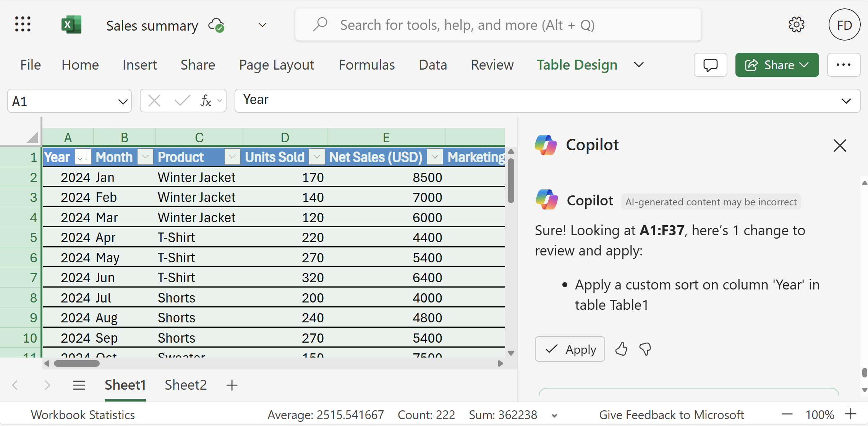
Task: Open the ribbon Share tab
Action: [198, 65]
